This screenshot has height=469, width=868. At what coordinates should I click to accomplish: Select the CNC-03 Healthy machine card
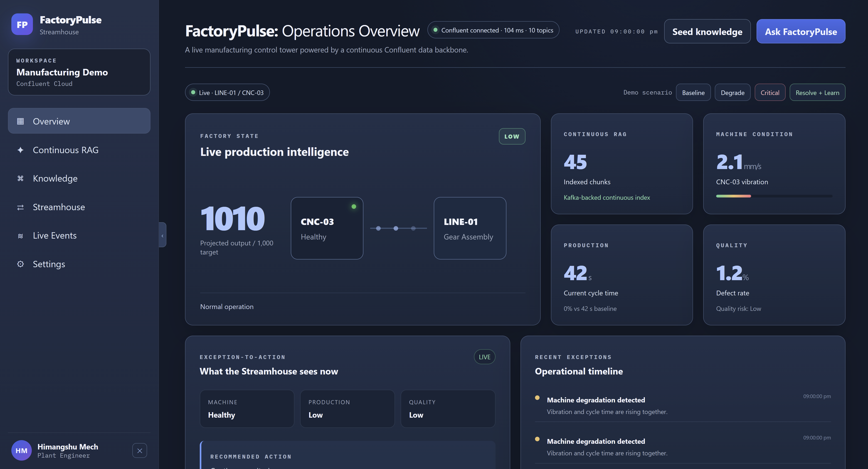click(x=327, y=228)
